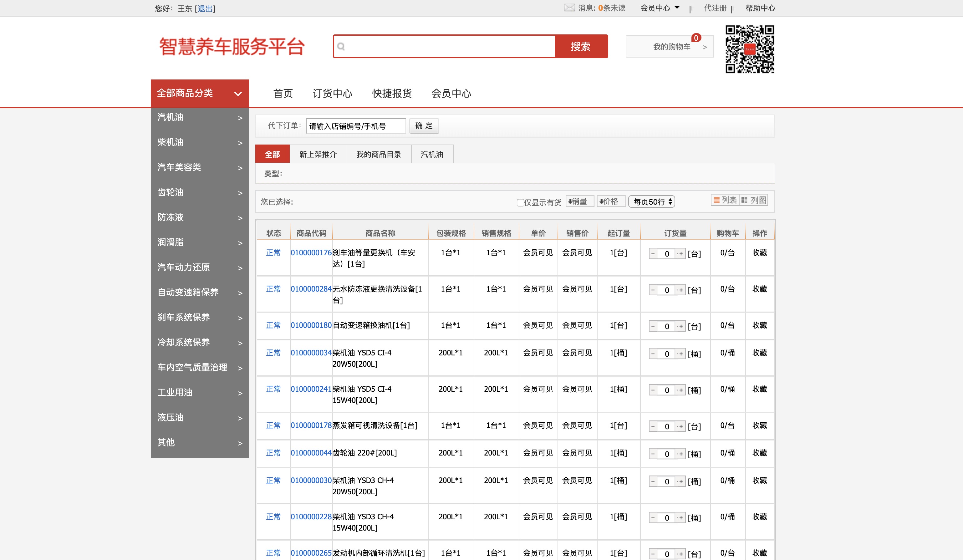
Task: Focus the 店铺编号/手机号 input field
Action: (x=355, y=126)
